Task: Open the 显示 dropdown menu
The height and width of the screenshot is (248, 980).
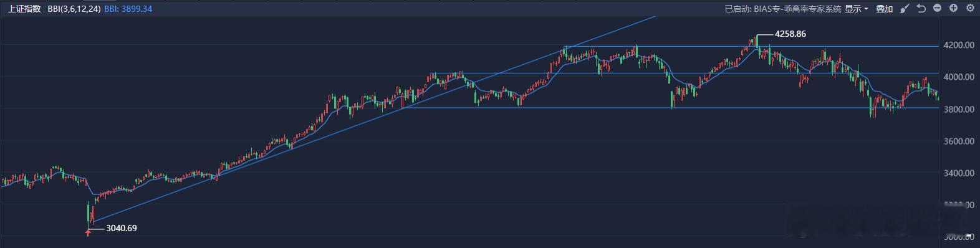Action: (x=857, y=9)
